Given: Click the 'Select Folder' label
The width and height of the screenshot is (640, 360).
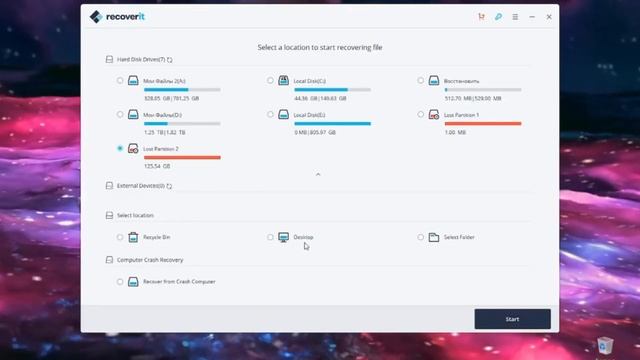Looking at the screenshot, I should click(x=459, y=237).
